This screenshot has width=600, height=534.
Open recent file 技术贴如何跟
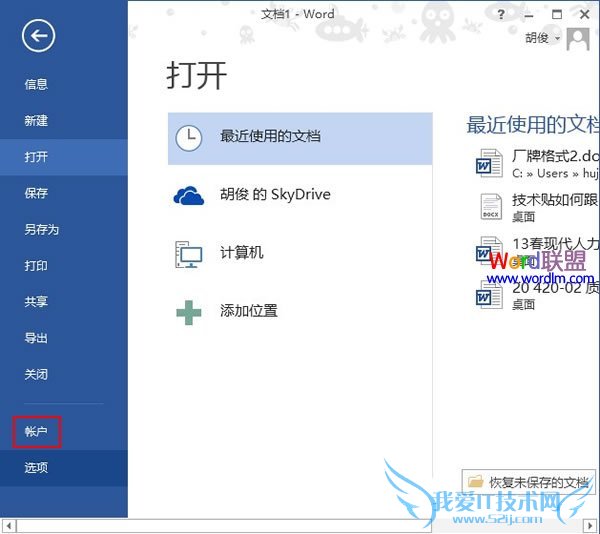tap(536, 207)
